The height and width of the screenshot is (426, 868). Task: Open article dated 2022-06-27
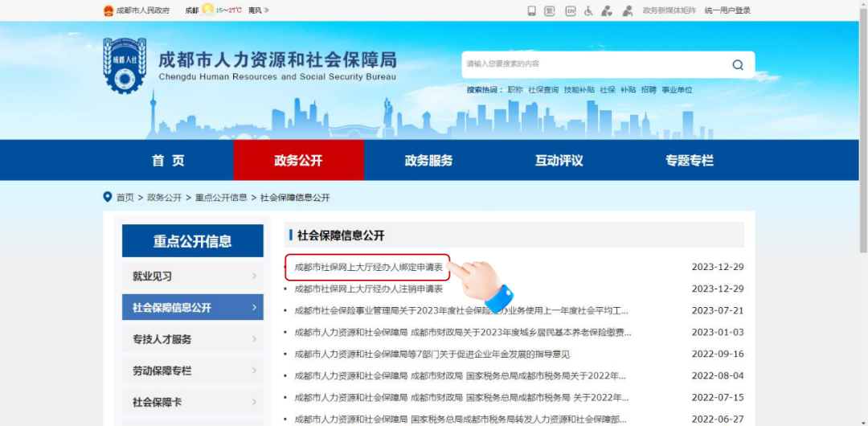[x=460, y=419]
